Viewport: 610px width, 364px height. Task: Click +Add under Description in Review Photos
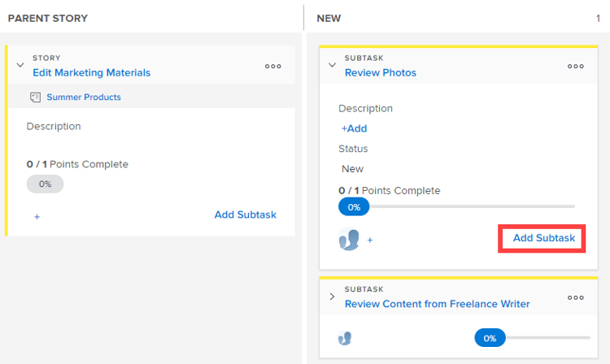coord(354,128)
